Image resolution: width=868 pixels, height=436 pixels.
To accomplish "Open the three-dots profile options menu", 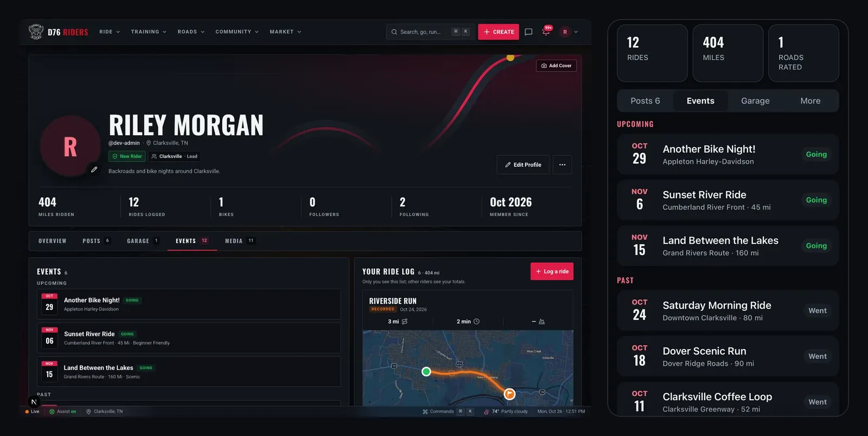I will tap(562, 165).
